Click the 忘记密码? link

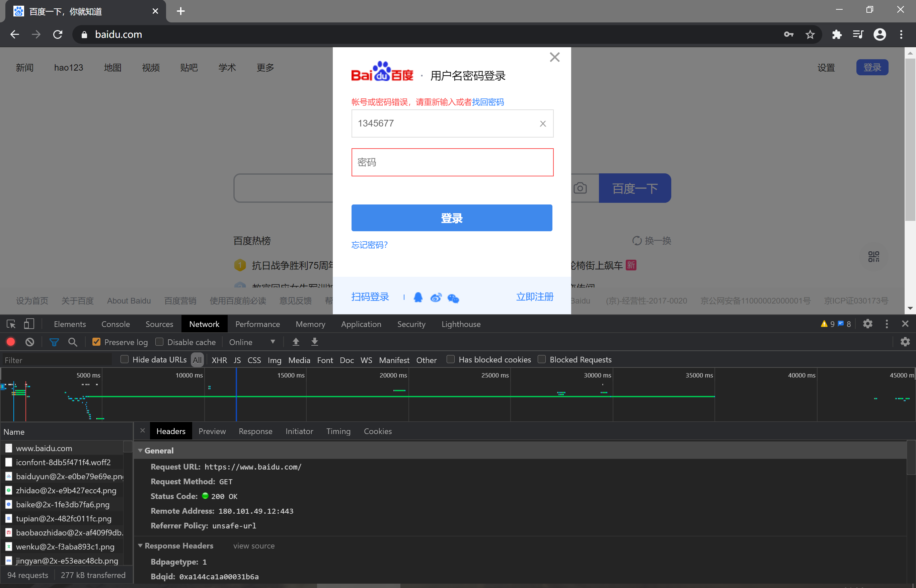pyautogui.click(x=369, y=245)
